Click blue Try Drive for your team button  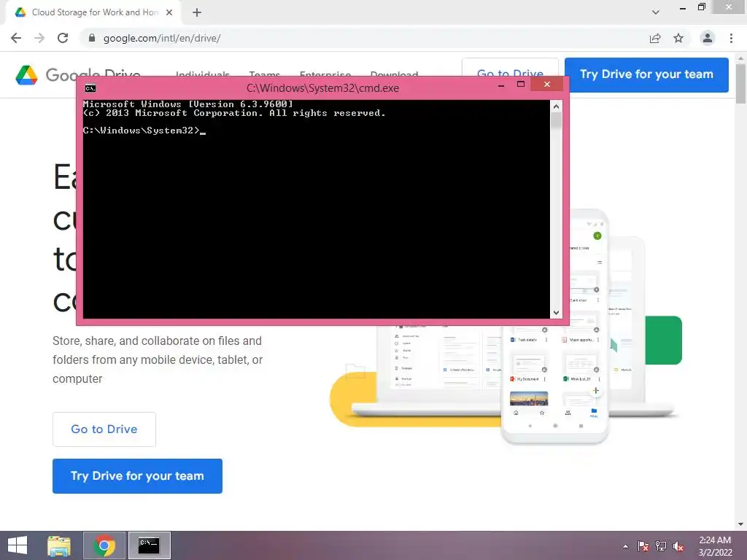pos(137,475)
